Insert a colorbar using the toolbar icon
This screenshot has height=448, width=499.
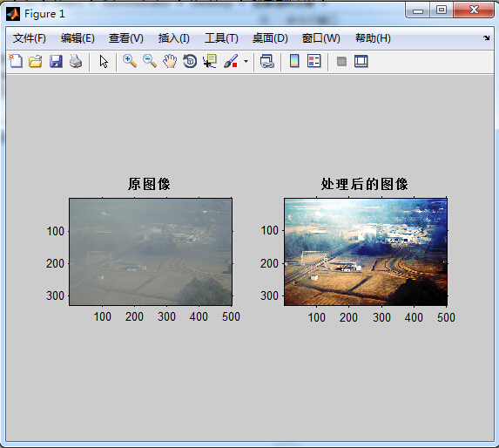[294, 61]
